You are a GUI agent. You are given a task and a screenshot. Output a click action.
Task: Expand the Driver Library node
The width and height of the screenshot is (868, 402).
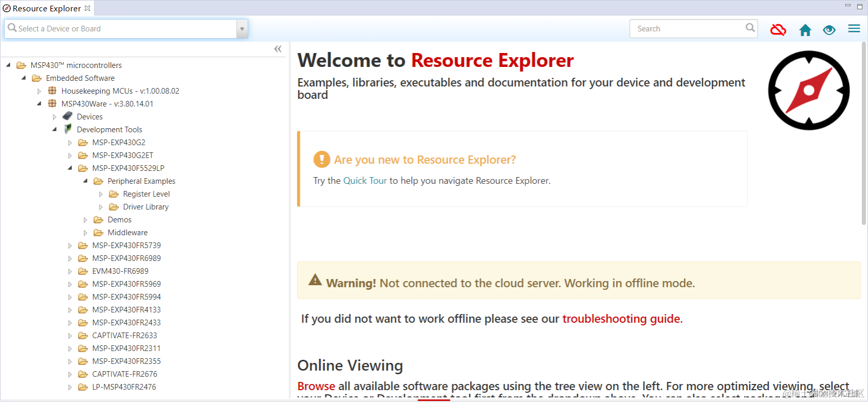(x=101, y=207)
